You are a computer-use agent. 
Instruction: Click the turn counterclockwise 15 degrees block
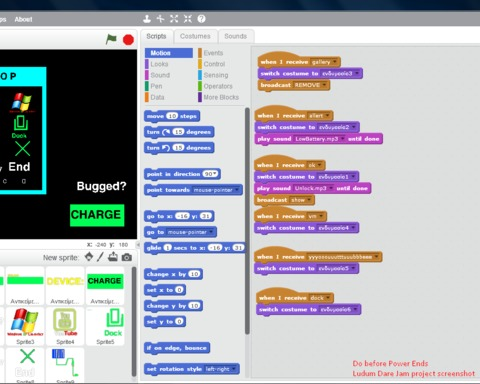(x=179, y=148)
